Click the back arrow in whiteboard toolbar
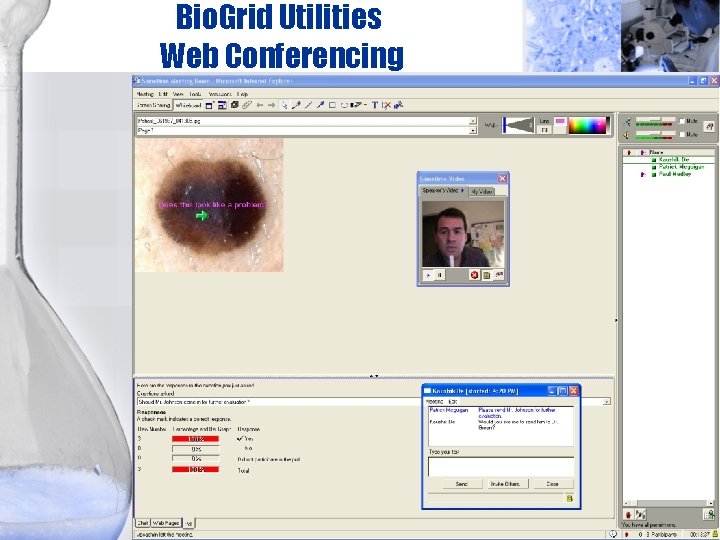 260,105
